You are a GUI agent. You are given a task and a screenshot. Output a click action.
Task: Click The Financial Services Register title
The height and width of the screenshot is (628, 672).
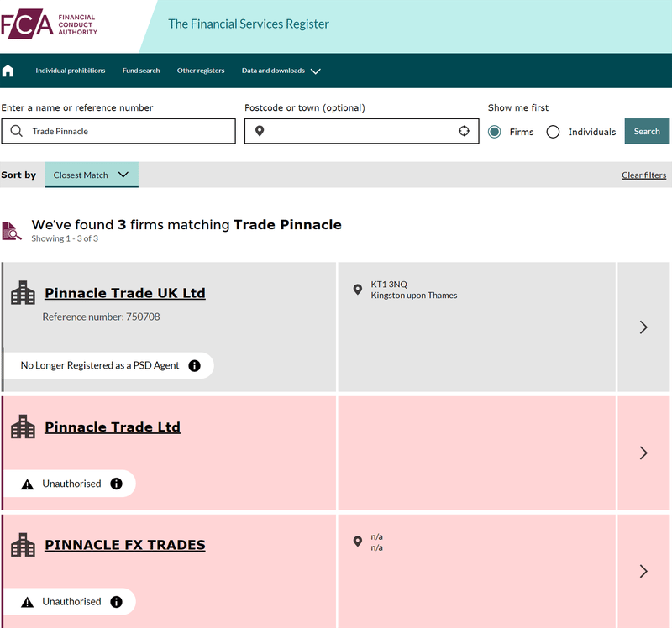[x=249, y=24]
